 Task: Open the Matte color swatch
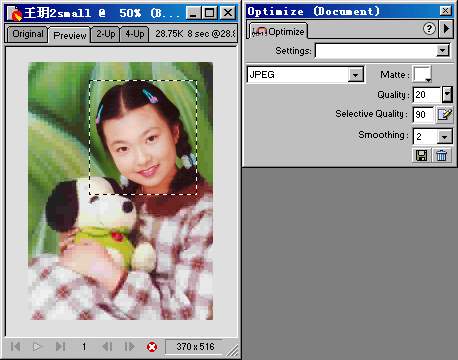(x=422, y=74)
